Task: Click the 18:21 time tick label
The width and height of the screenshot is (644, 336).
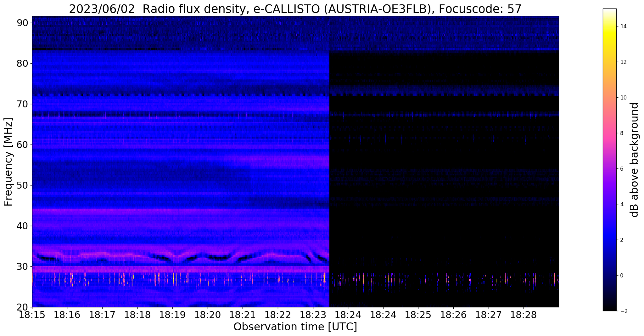Action: pos(243,315)
